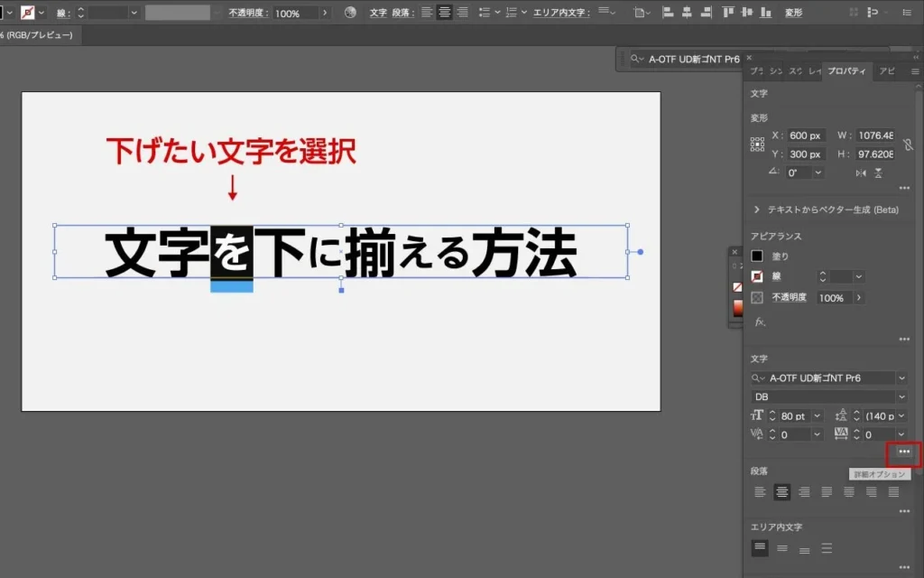The image size is (924, 578).
Task: Open the (RGB/プレビュー) document tab
Action: coord(36,34)
